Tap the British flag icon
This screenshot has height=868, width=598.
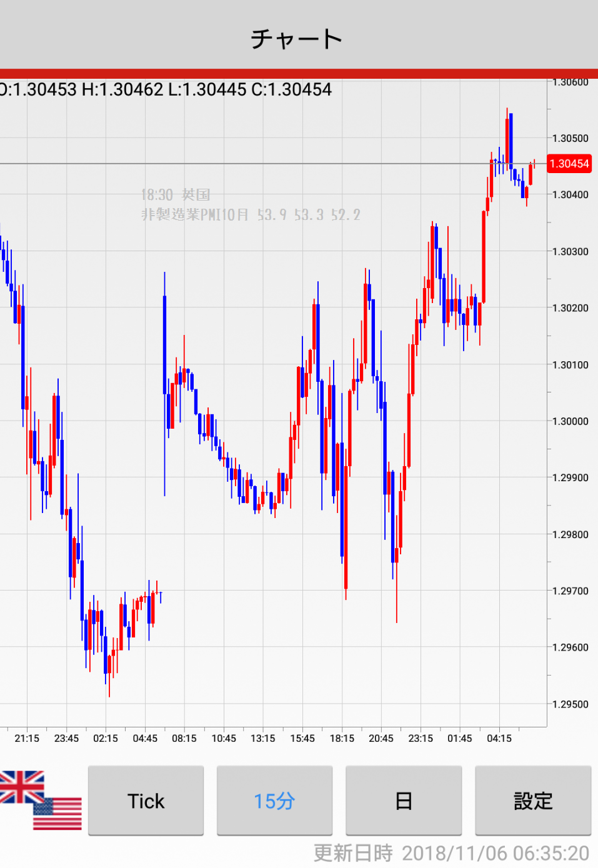[x=21, y=786]
